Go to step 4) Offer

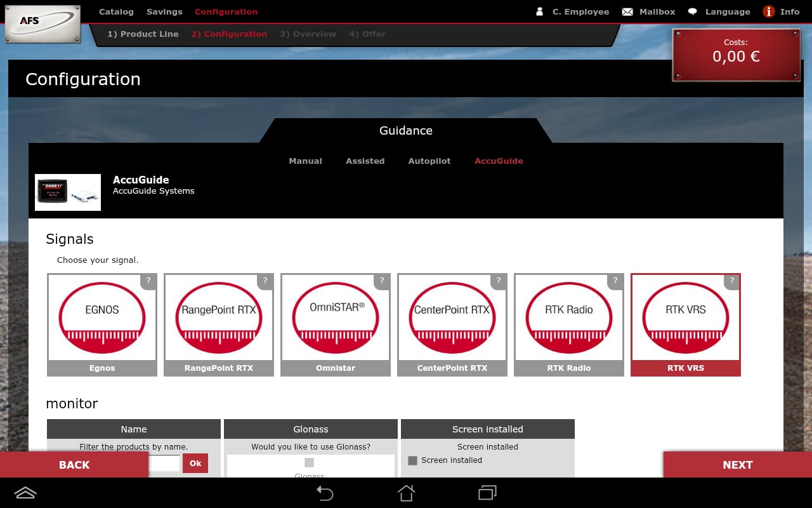click(367, 34)
